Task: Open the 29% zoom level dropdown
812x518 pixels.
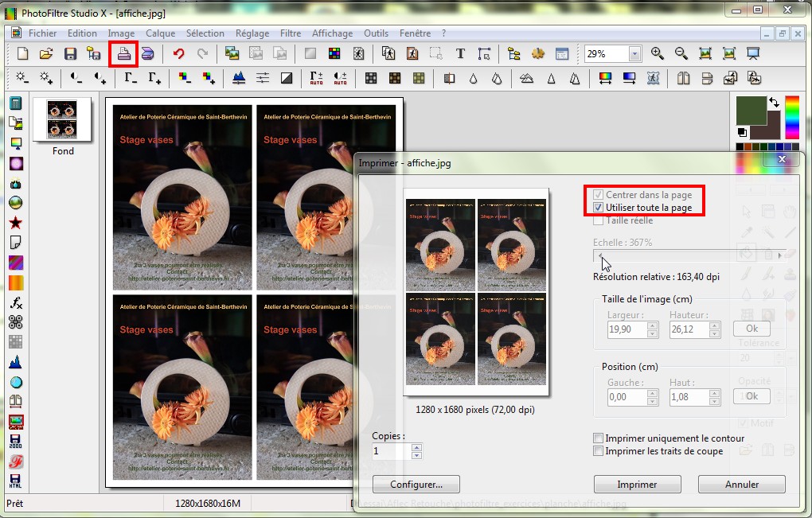Action: (634, 54)
